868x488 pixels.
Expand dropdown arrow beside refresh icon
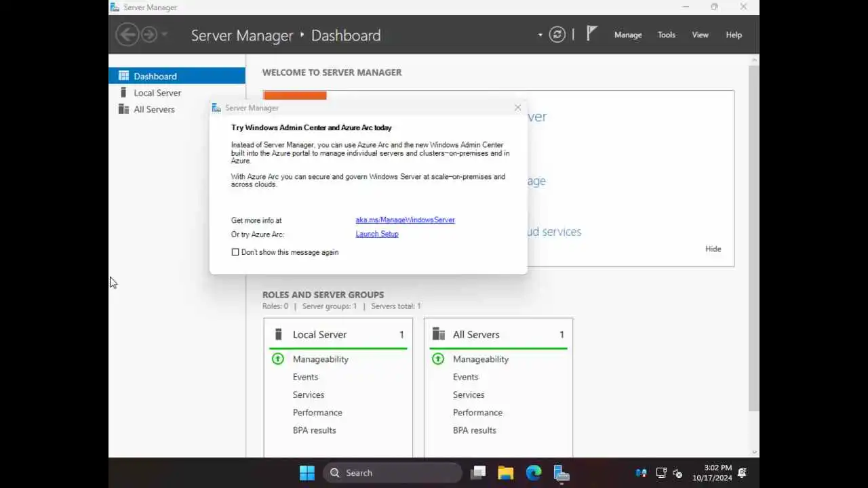(540, 35)
